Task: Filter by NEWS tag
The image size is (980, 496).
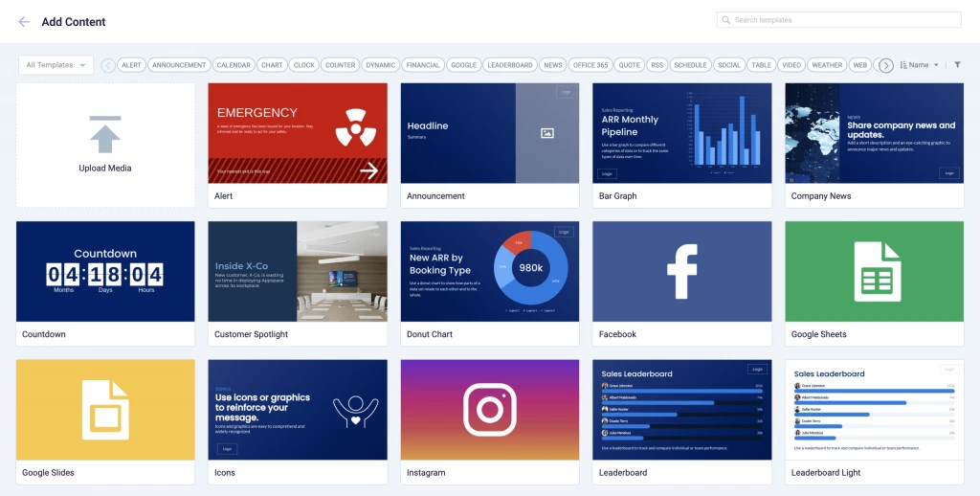Action: [x=552, y=65]
